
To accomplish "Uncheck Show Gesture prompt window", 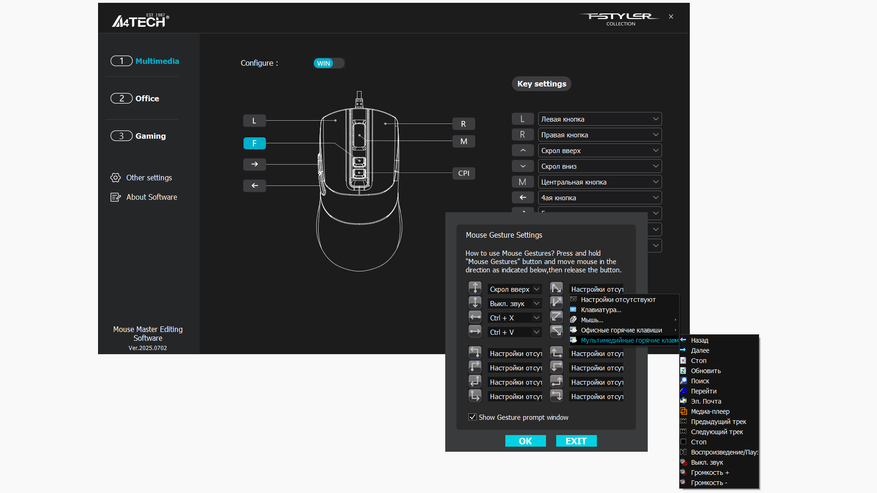I will [473, 417].
